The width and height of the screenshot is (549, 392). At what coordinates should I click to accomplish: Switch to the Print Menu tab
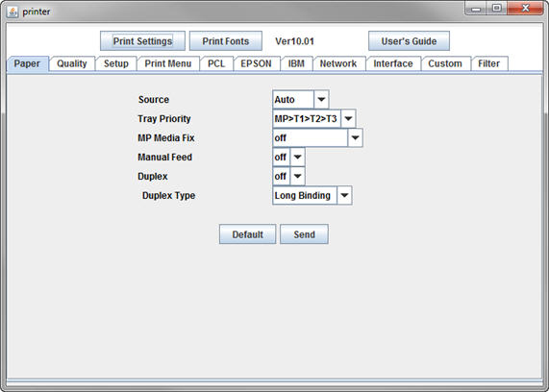pyautogui.click(x=168, y=63)
